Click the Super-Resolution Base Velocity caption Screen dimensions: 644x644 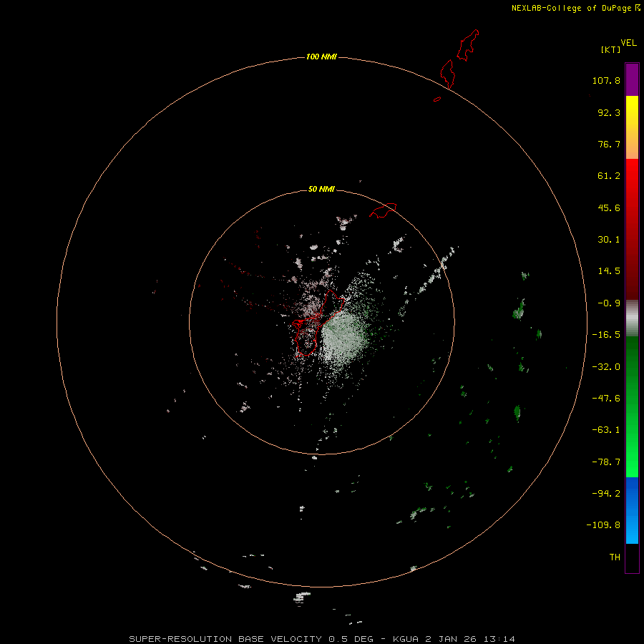pyautogui.click(x=322, y=639)
